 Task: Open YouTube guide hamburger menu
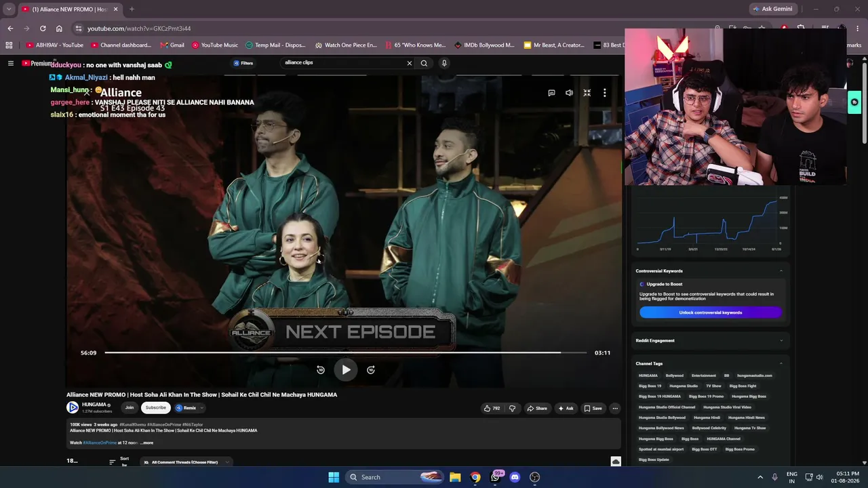point(11,63)
